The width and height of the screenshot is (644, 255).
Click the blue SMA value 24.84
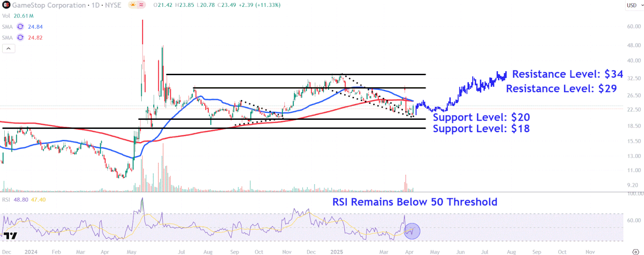tap(34, 27)
